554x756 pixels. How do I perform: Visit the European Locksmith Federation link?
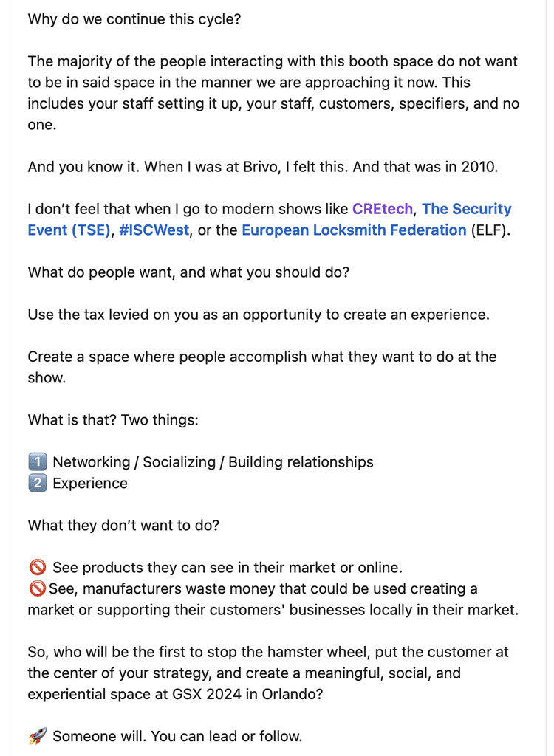354,230
